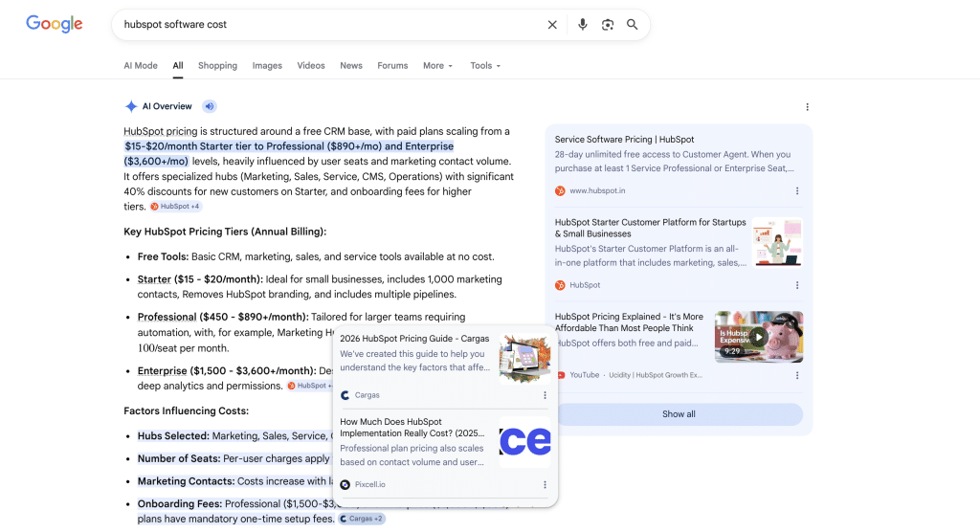Image resolution: width=980 pixels, height=532 pixels.
Task: Click the www.hubspot.in source label
Action: [x=597, y=190]
